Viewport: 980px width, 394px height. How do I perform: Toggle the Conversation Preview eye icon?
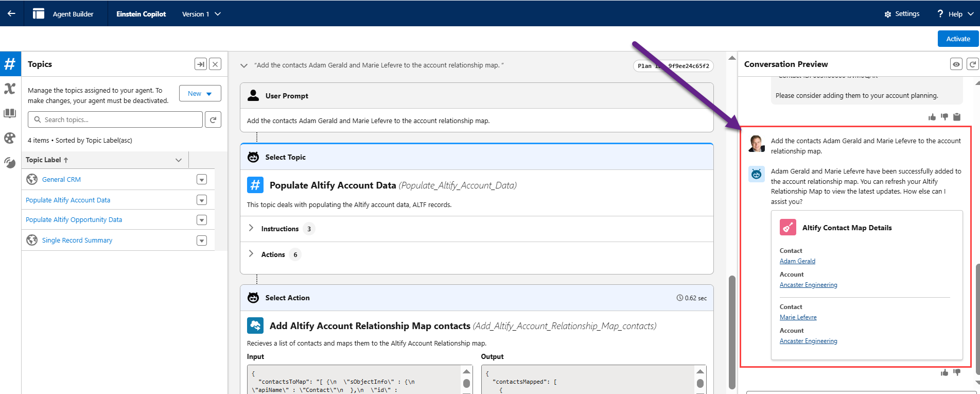(956, 64)
